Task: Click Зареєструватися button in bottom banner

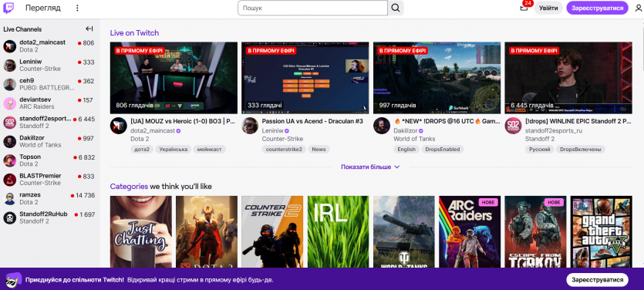Action: [x=597, y=279]
